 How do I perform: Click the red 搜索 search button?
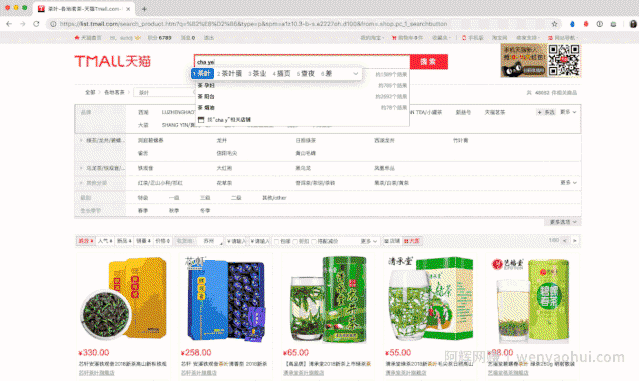[428, 62]
